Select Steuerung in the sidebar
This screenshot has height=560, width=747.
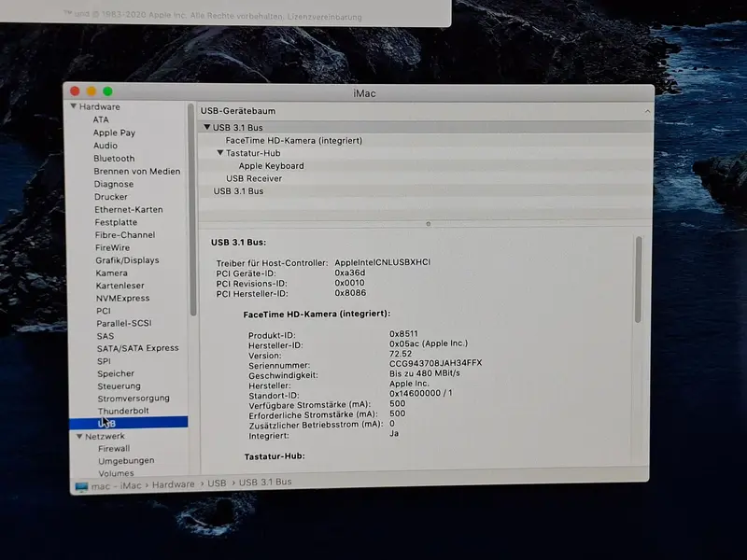pyautogui.click(x=120, y=385)
